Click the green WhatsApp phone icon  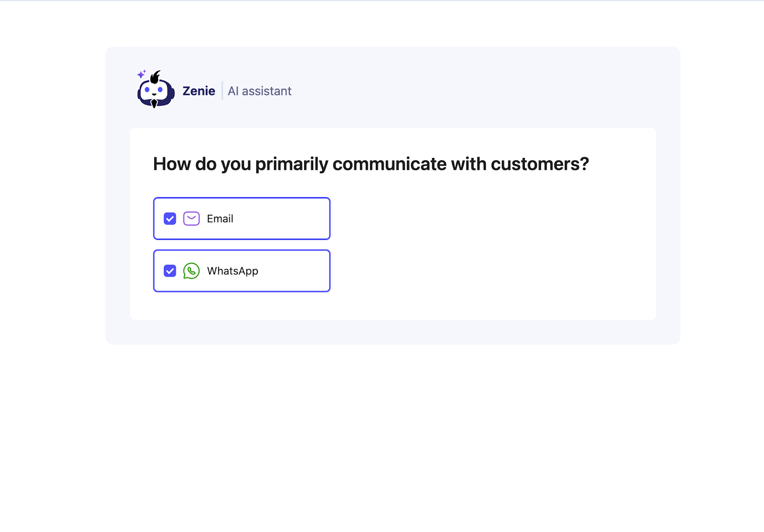click(x=191, y=271)
